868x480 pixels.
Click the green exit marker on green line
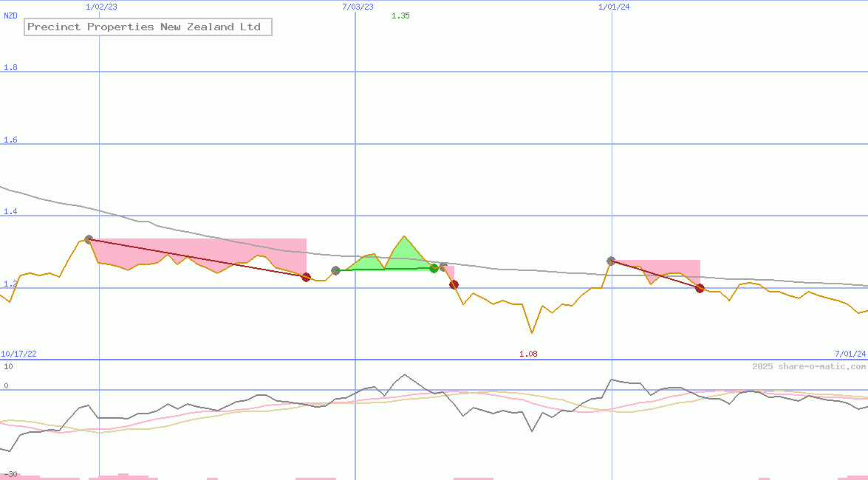click(x=434, y=268)
